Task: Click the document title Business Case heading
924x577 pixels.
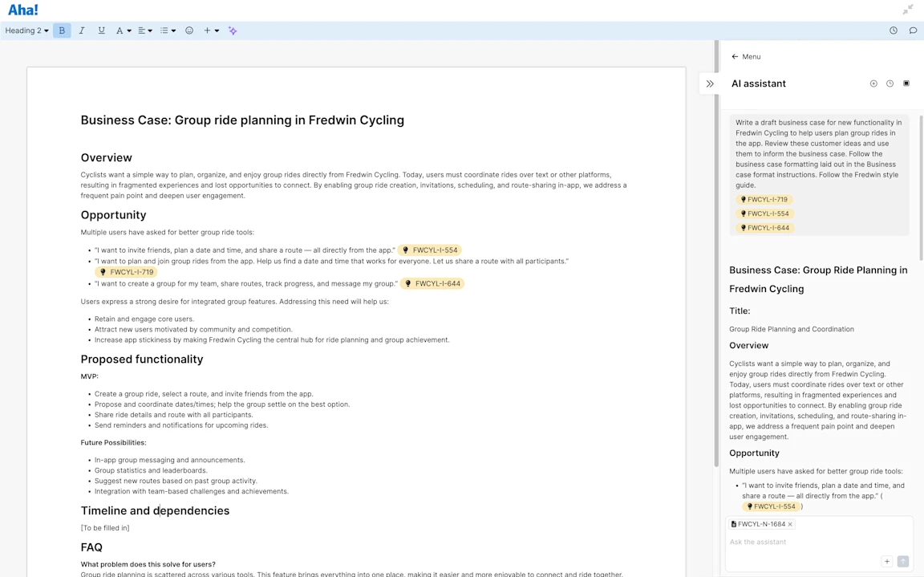Action: (x=242, y=120)
